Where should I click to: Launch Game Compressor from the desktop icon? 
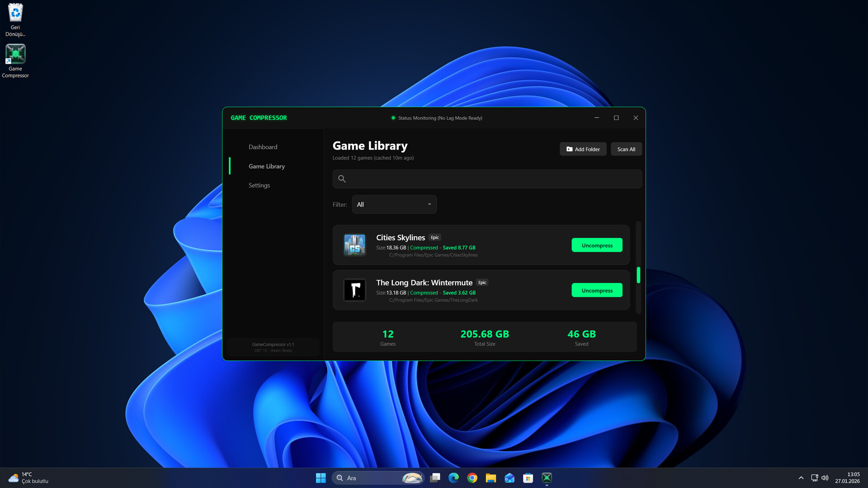point(15,53)
